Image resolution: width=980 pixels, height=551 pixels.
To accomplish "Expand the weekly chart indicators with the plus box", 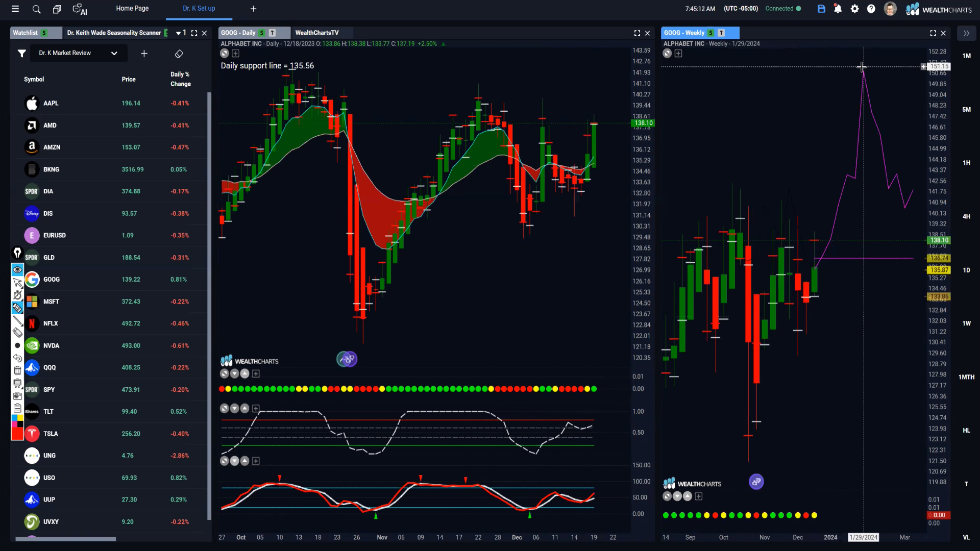I will pos(678,53).
